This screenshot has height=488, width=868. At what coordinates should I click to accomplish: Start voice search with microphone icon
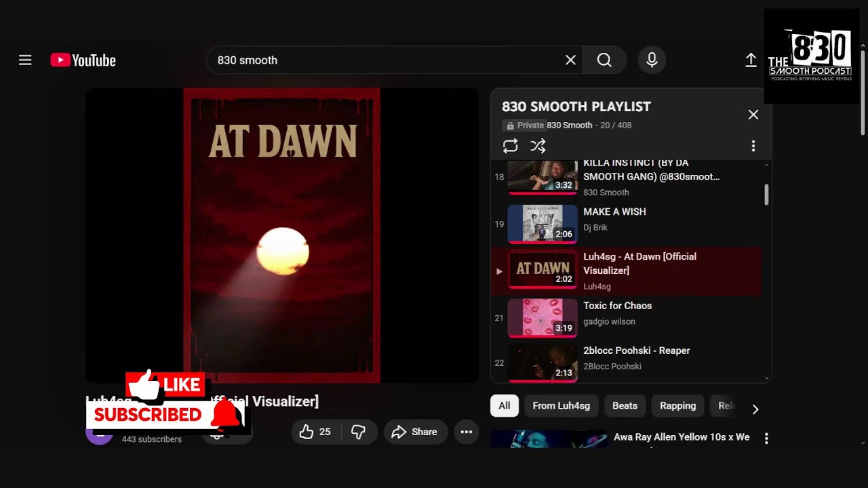(x=652, y=60)
